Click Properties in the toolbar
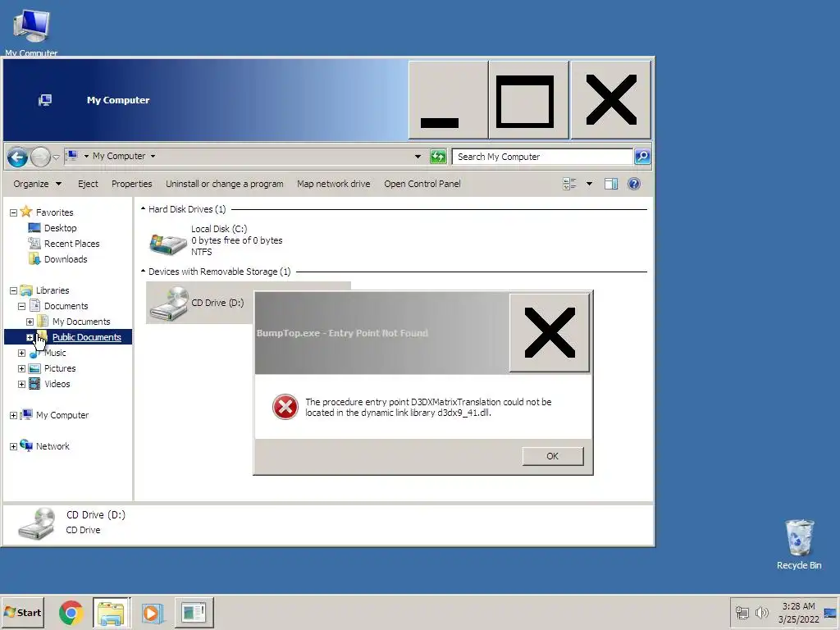 tap(132, 184)
